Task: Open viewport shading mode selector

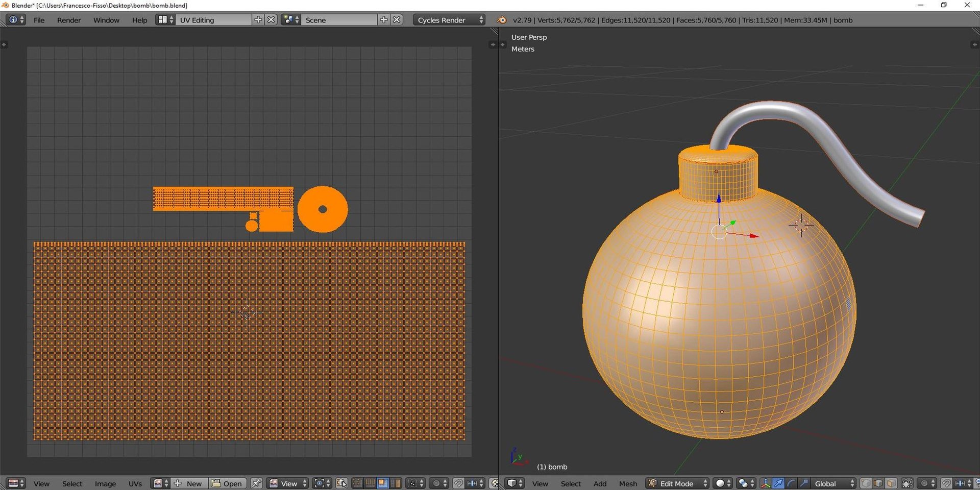Action: pyautogui.click(x=723, y=483)
